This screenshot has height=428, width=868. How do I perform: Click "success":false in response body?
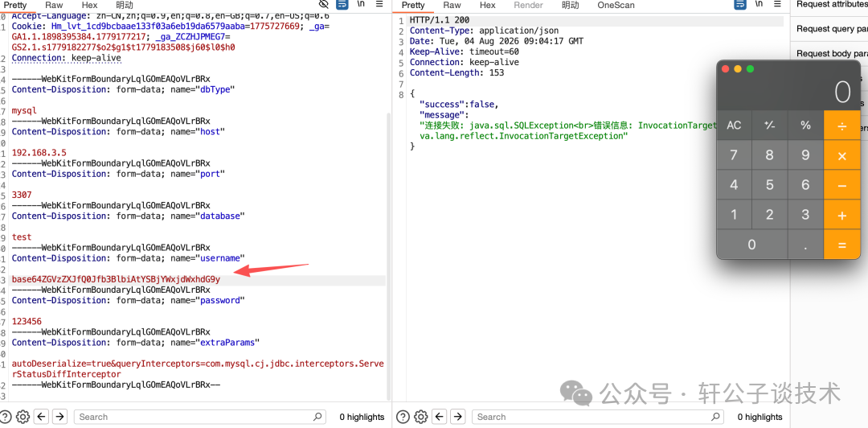458,105
